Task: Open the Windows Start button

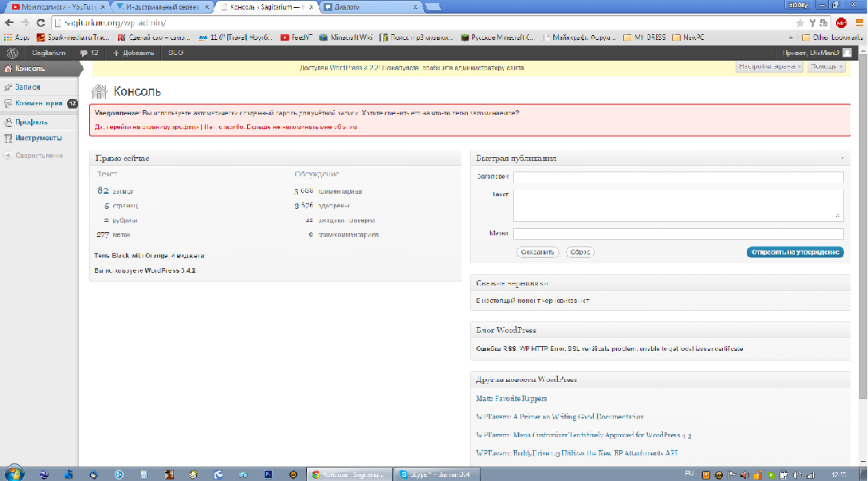Action: tap(14, 474)
